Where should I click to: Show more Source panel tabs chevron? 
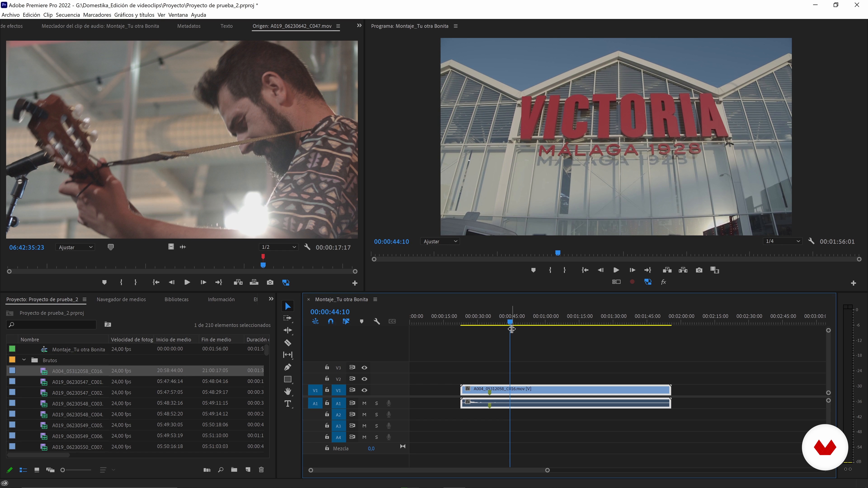click(359, 26)
